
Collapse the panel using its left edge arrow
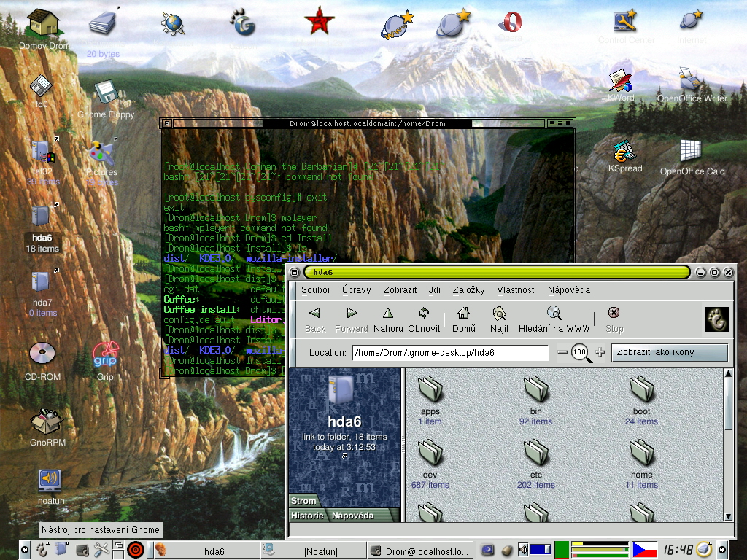[x=24, y=549]
